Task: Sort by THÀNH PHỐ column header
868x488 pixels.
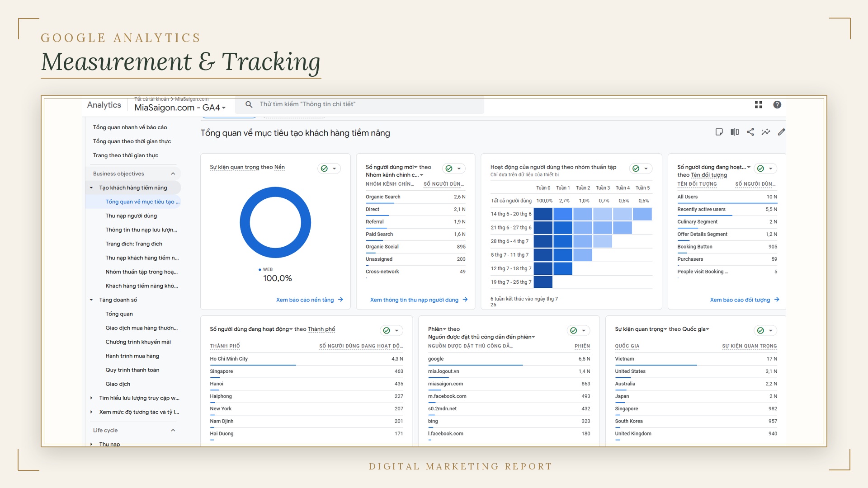Action: click(225, 346)
